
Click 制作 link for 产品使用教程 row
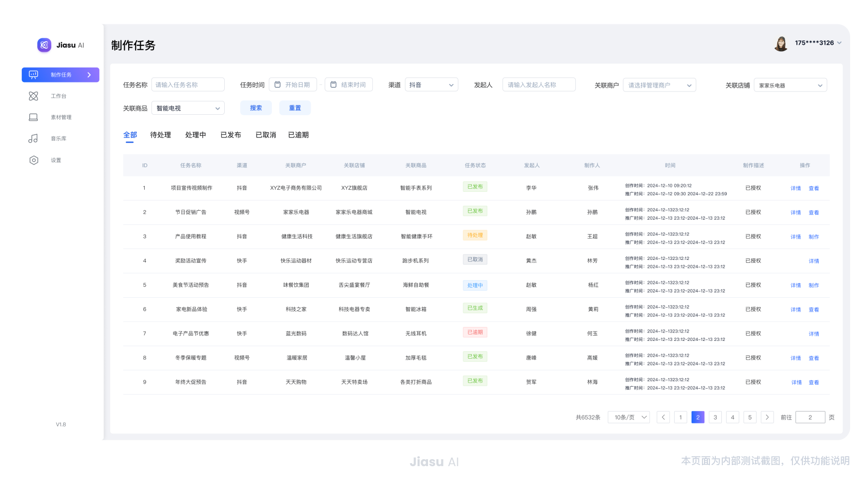[813, 237]
